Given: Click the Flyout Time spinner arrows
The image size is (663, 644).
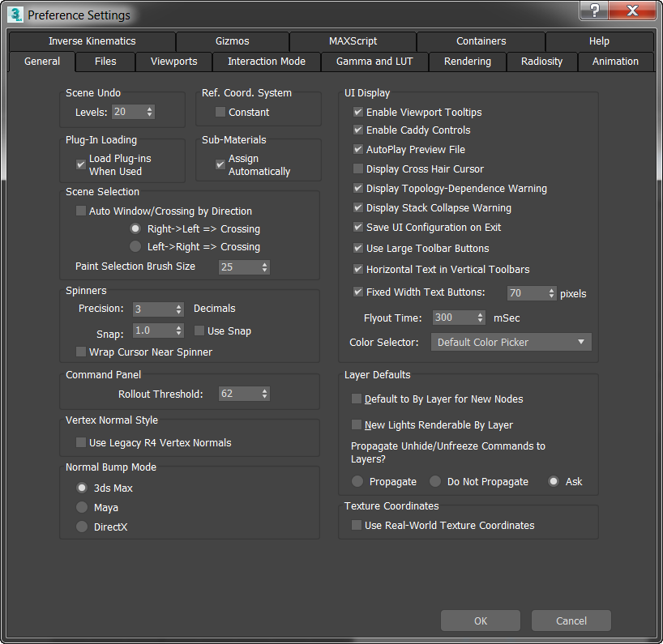Looking at the screenshot, I should click(x=480, y=318).
